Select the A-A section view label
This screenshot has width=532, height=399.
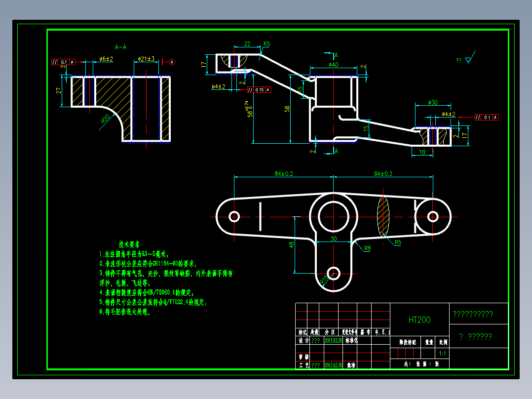(120, 47)
